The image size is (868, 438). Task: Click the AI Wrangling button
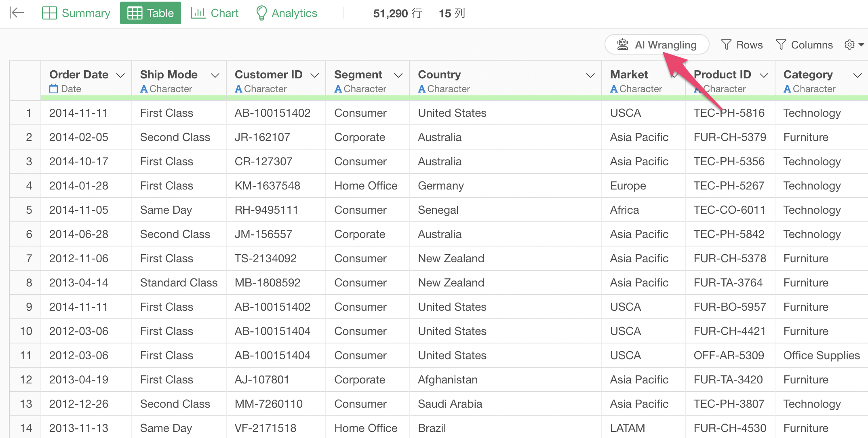tap(657, 44)
